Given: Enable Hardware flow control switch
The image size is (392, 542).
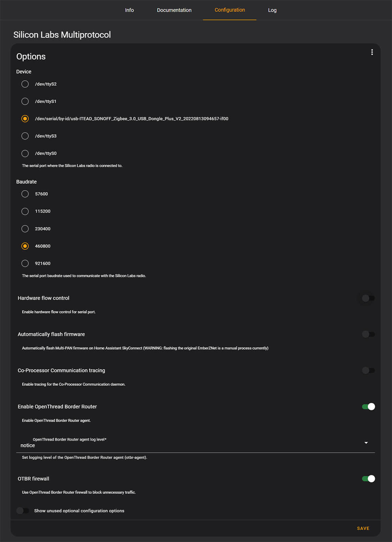Looking at the screenshot, I should pos(368,298).
